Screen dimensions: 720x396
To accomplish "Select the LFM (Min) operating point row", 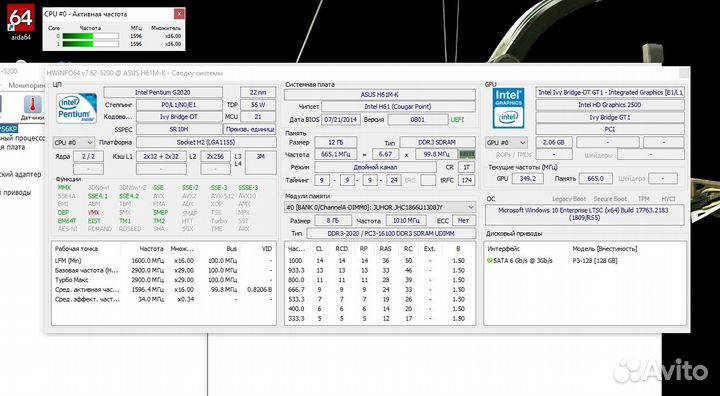I will [x=163, y=260].
